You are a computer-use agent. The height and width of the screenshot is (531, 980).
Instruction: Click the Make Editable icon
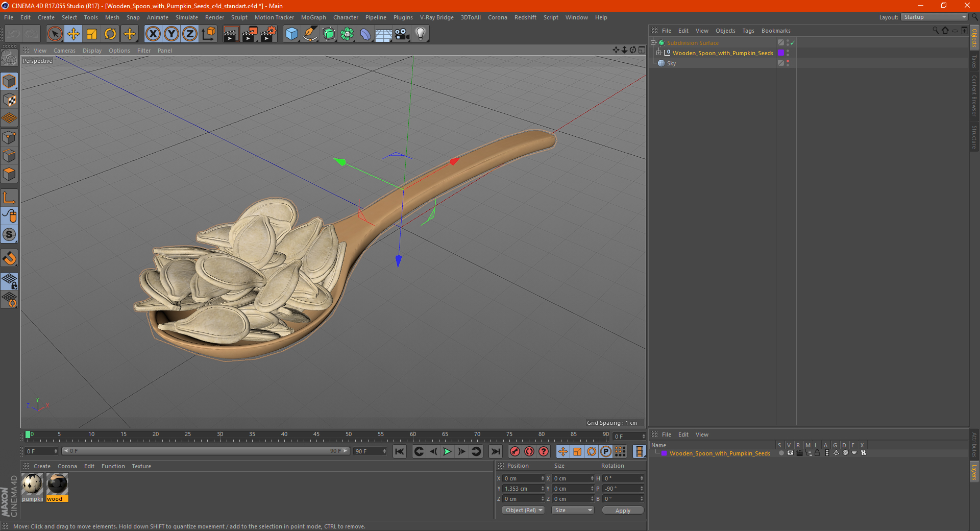coord(9,58)
